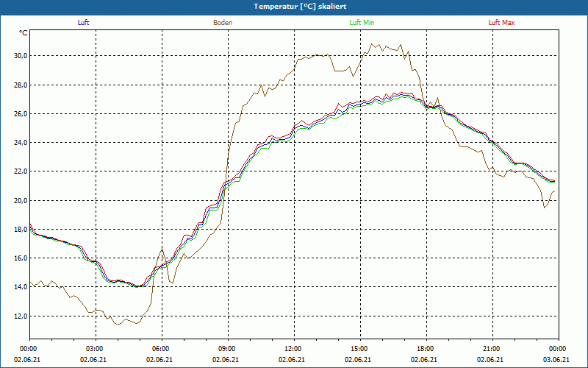Click the '22,0' y-axis value

pyautogui.click(x=21, y=171)
